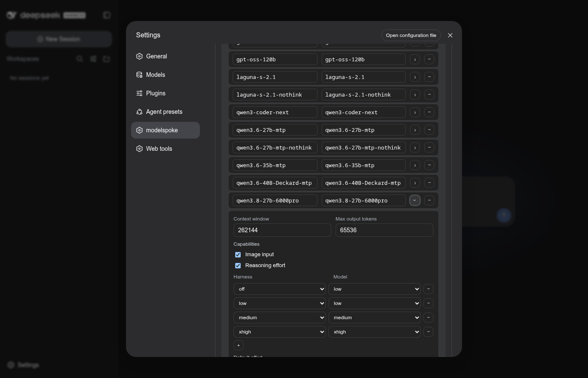Open the General settings section

(x=165, y=56)
